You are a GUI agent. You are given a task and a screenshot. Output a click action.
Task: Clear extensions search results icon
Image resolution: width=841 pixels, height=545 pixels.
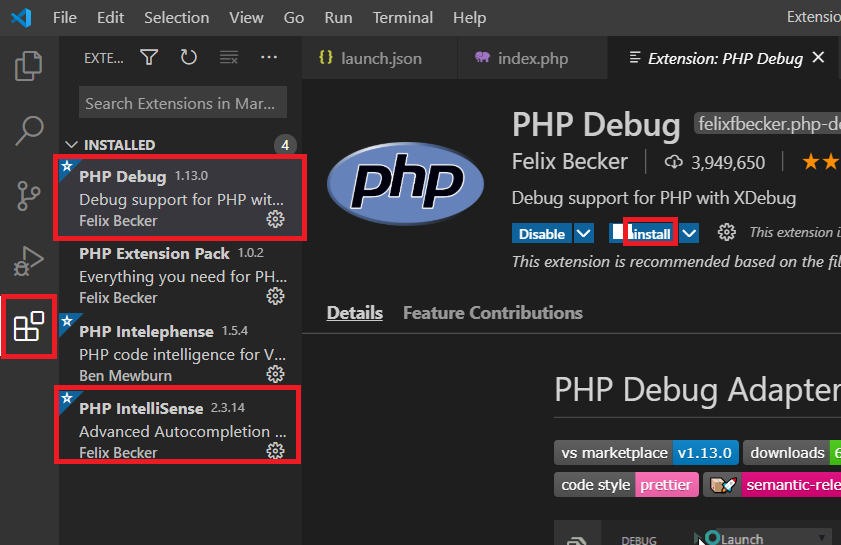(229, 57)
